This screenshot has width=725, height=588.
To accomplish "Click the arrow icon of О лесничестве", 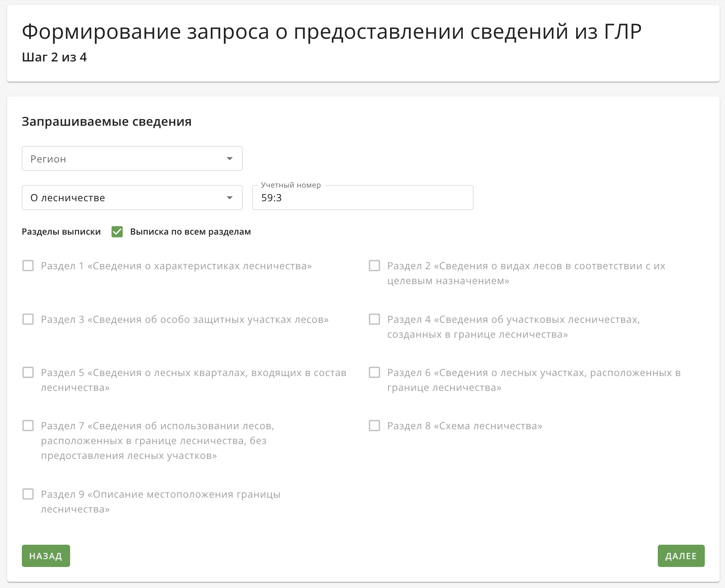I will point(230,198).
